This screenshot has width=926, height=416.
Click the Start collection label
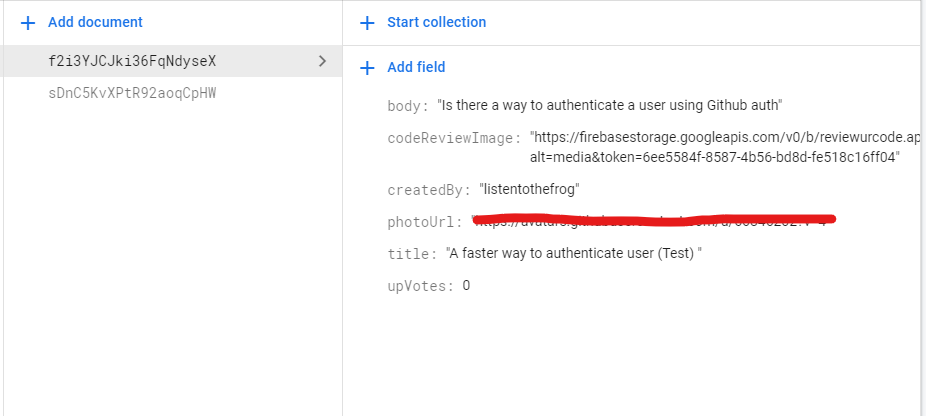tap(436, 22)
